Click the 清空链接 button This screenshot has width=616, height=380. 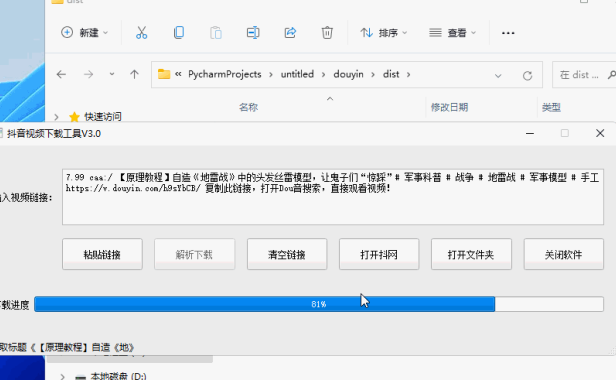(x=287, y=254)
